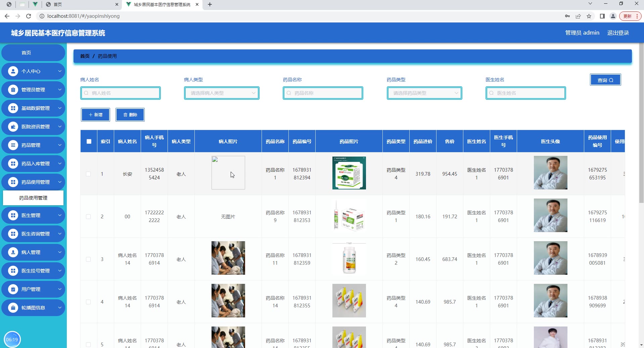Click the 个人中心 sidebar icon

(x=13, y=71)
